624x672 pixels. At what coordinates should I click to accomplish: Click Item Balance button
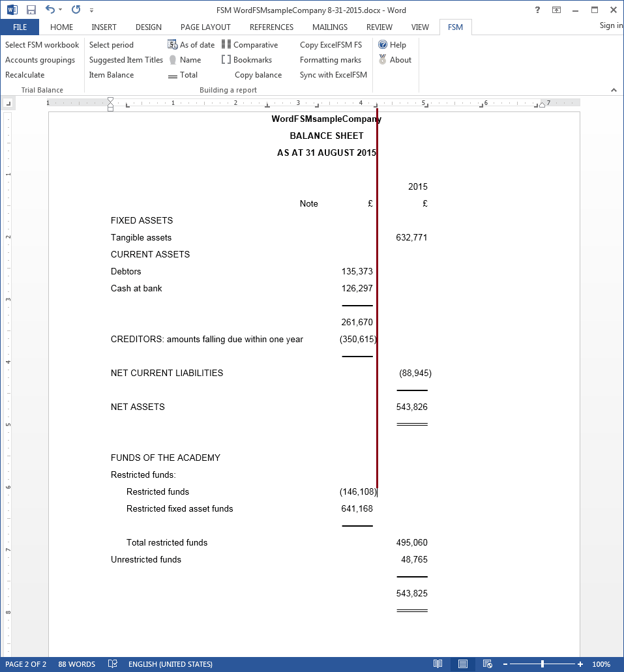111,74
